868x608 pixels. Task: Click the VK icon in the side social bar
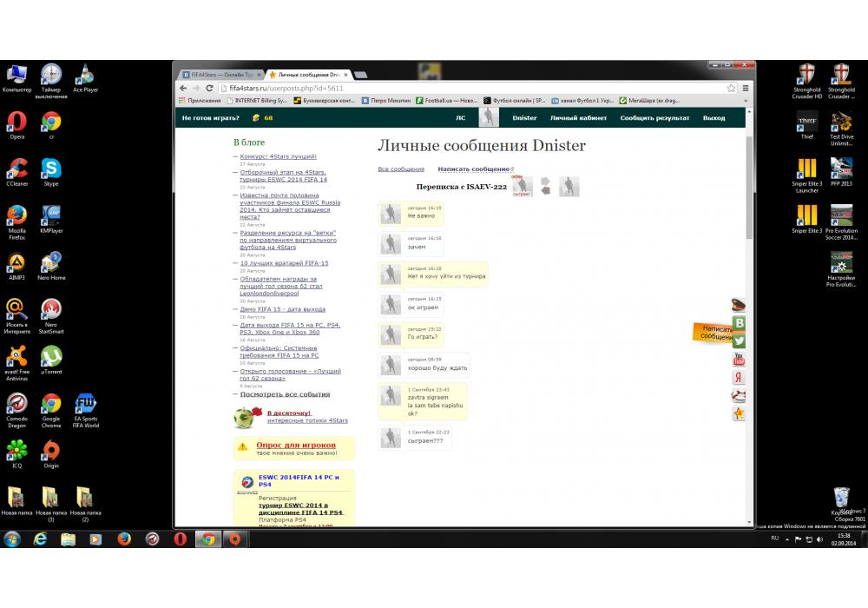pos(739,323)
